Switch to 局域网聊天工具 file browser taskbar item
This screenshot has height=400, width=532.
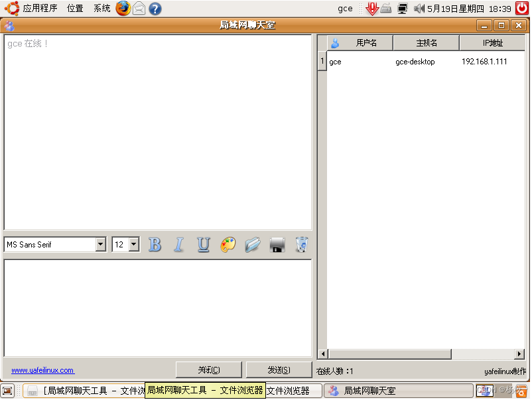click(85, 391)
